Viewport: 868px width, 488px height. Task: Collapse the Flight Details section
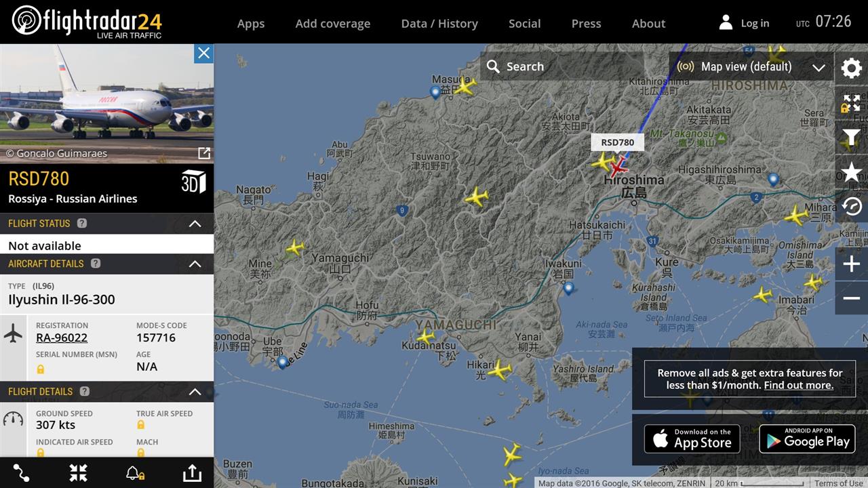[195, 392]
